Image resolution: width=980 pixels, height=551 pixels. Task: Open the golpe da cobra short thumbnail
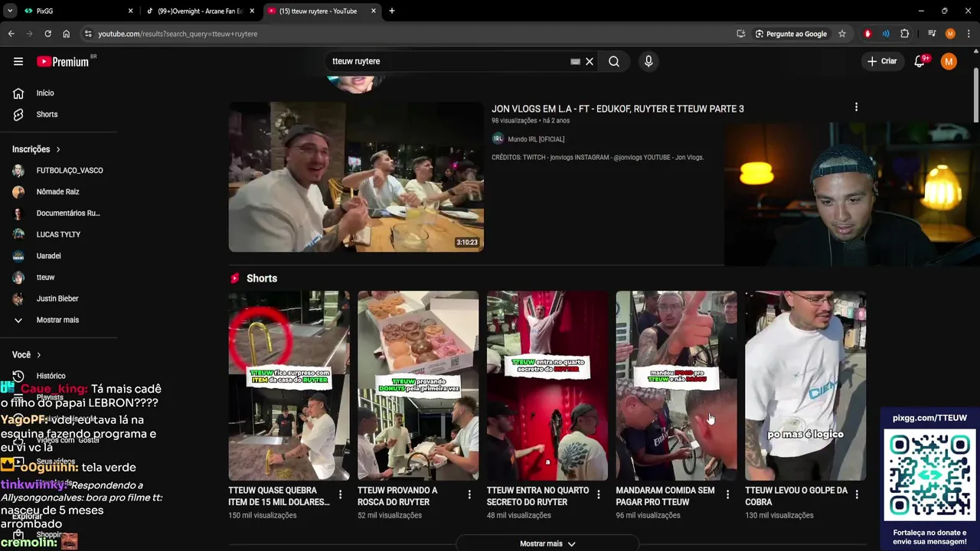(x=805, y=386)
